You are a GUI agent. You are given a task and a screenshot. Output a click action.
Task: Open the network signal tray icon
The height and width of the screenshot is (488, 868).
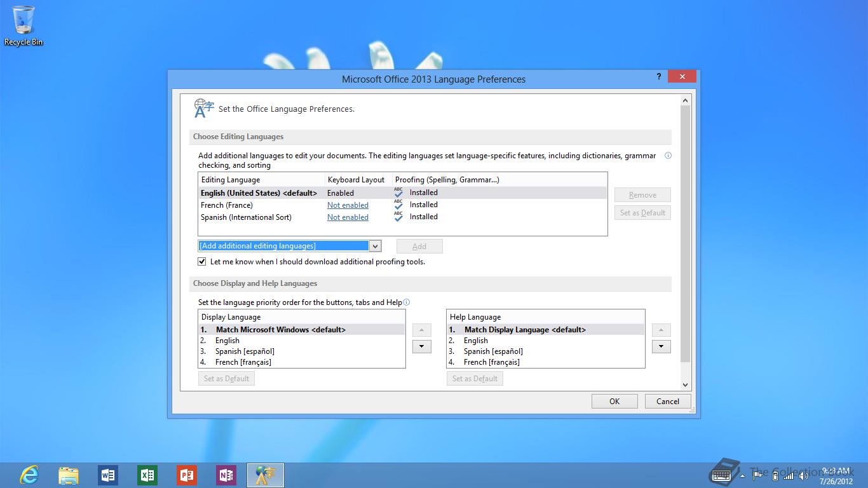pyautogui.click(x=789, y=475)
